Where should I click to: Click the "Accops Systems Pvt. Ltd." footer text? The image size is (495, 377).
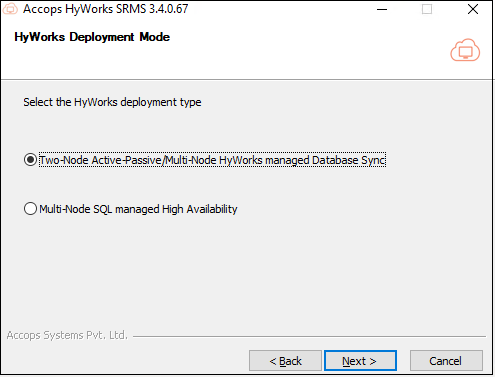[x=67, y=335]
